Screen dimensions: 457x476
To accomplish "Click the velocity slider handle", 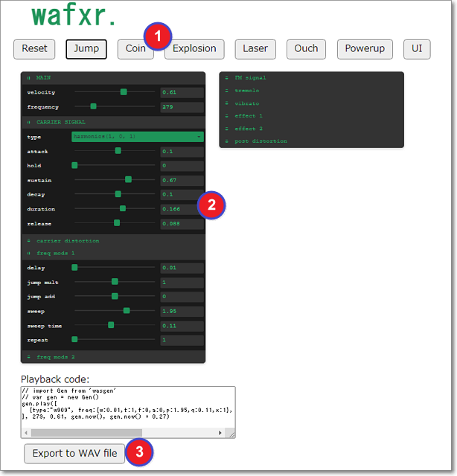I will pyautogui.click(x=124, y=92).
